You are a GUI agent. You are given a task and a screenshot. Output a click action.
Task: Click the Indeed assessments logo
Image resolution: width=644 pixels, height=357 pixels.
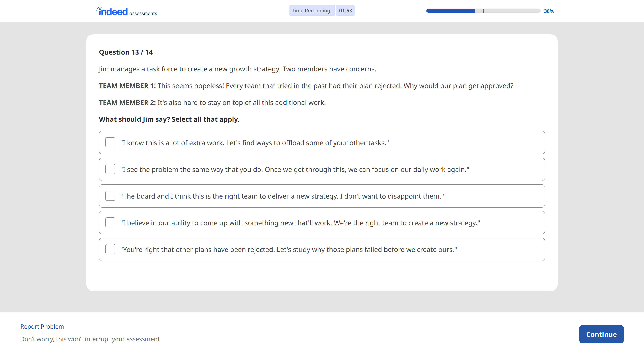tap(127, 11)
